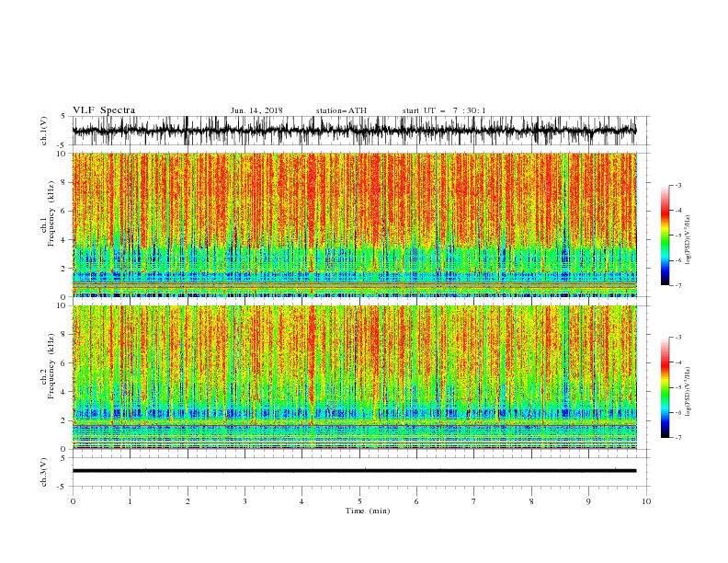The image size is (728, 563).
Task: Click the log(PSD) label beside ch.2 color scale
Action: pyautogui.click(x=688, y=392)
